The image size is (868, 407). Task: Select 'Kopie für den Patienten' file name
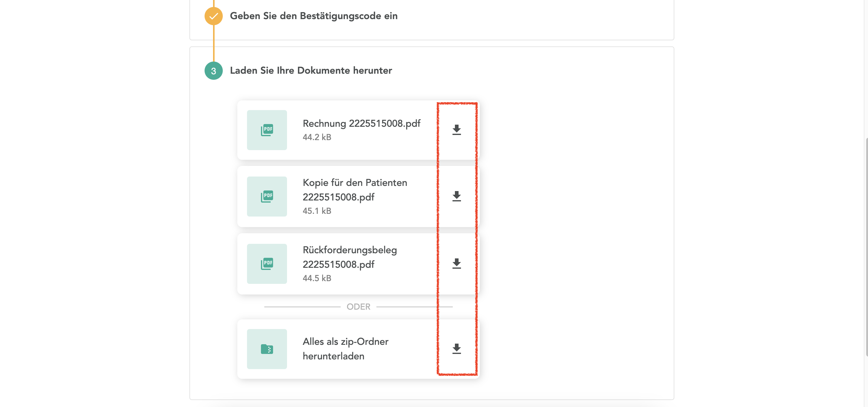(355, 190)
